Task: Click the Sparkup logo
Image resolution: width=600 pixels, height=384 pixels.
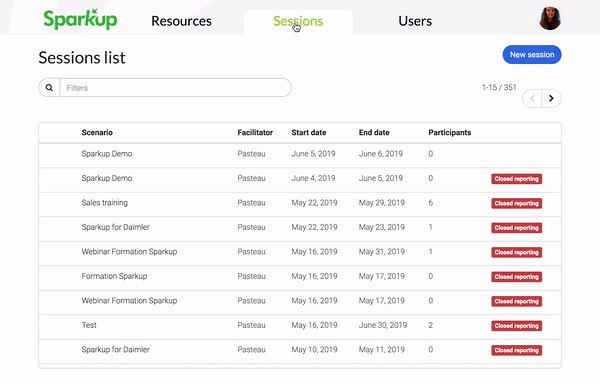Action: (80, 19)
